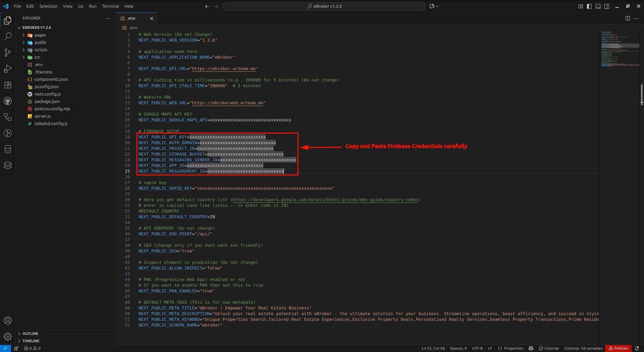Open the GitHub panel in the Activity Bar
This screenshot has height=352, width=644.
(8, 101)
